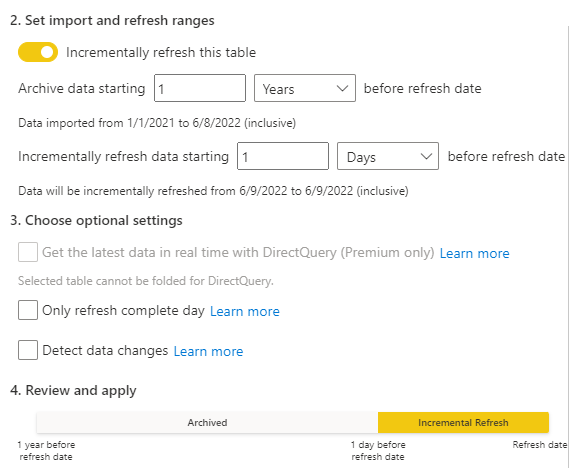Check the disabled DirectQuery real time checkbox

[28, 252]
